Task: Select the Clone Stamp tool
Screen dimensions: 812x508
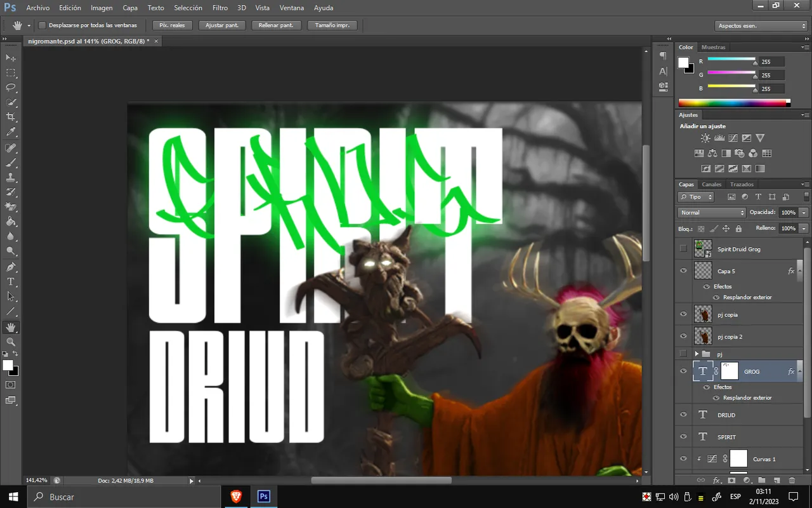Action: click(11, 178)
